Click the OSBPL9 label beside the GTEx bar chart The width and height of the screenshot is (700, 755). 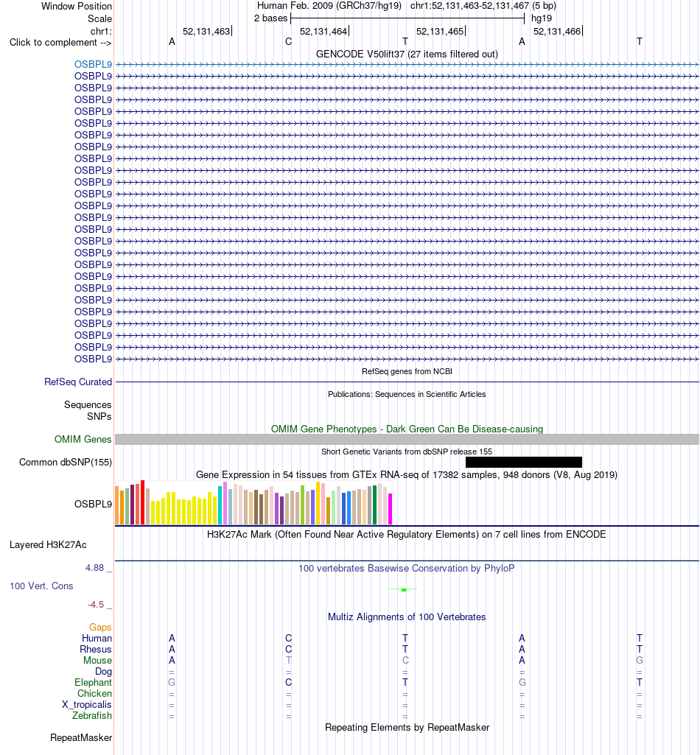coord(93,504)
